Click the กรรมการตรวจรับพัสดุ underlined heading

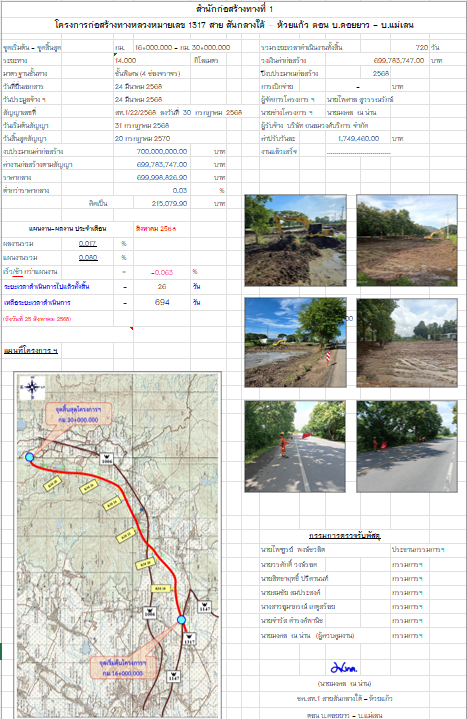tap(345, 535)
